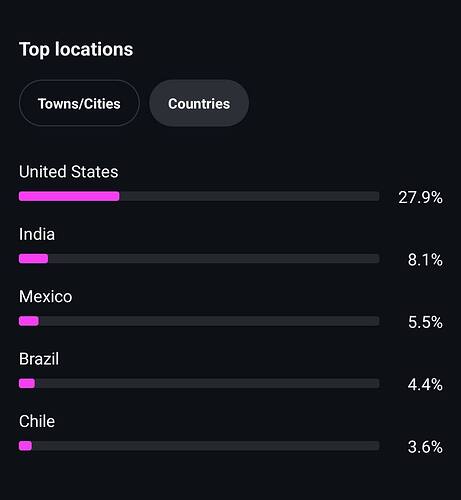Image resolution: width=461 pixels, height=500 pixels.
Task: Click the pink filled India segment
Action: [33, 259]
